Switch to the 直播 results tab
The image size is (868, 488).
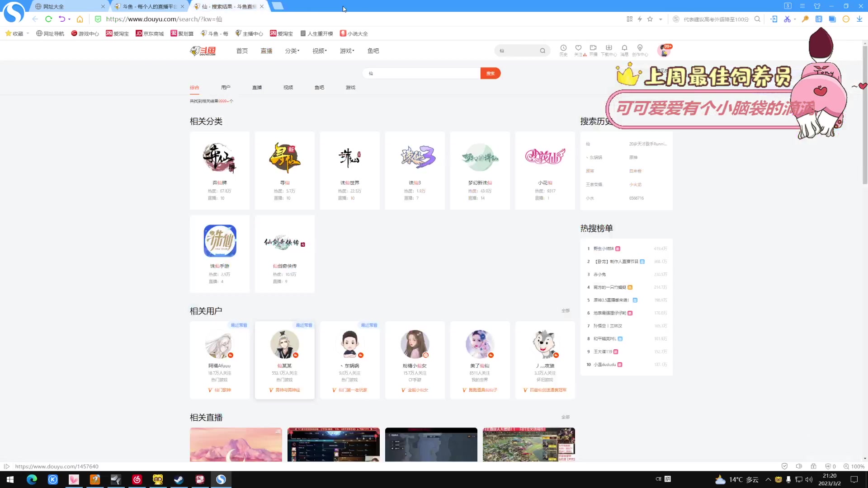[x=257, y=88]
